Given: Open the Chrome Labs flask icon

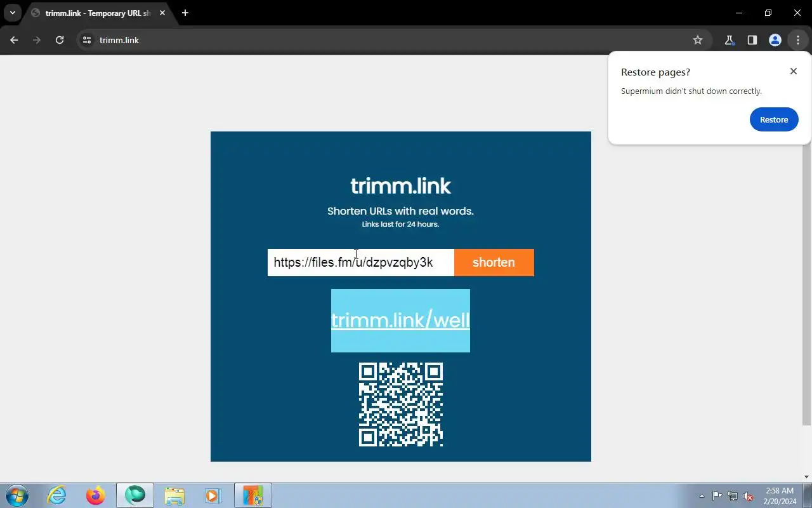Looking at the screenshot, I should click(729, 40).
